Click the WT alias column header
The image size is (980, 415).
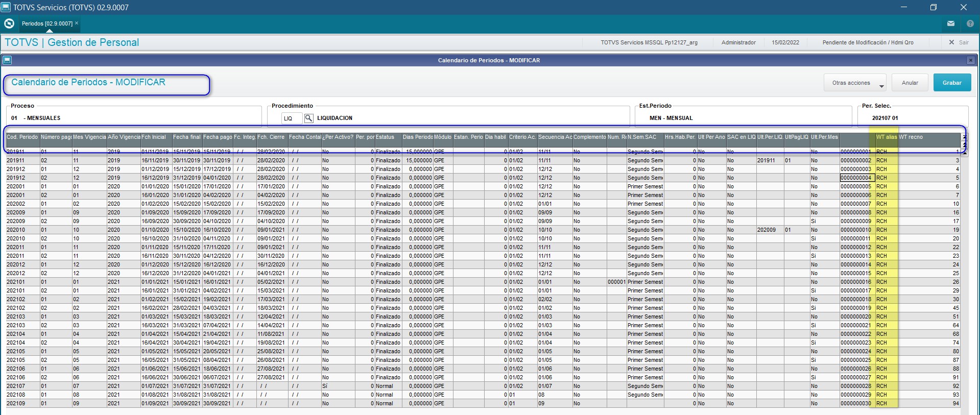(x=886, y=137)
